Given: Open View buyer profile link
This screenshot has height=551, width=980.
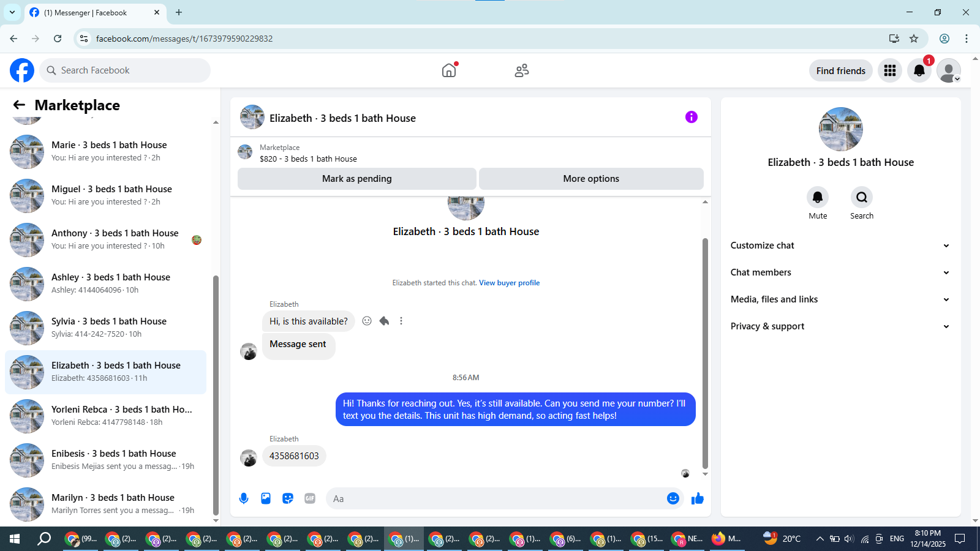Looking at the screenshot, I should tap(509, 283).
